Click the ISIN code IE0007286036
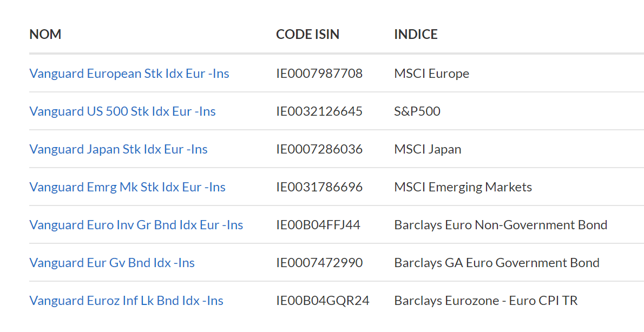This screenshot has height=332, width=644. coord(319,149)
